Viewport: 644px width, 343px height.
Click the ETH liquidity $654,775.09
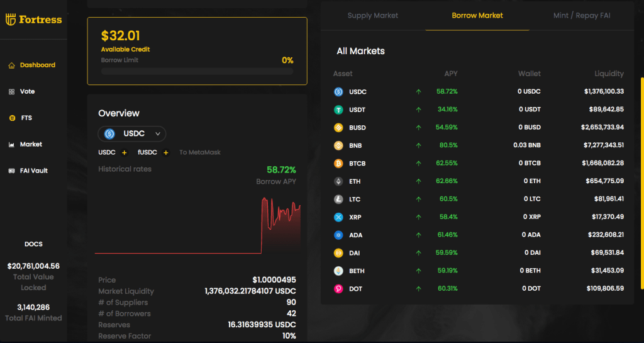click(604, 181)
